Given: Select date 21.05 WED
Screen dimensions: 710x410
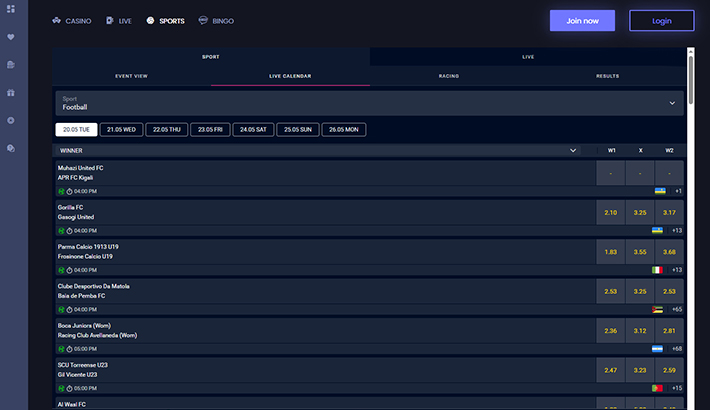Looking at the screenshot, I should point(121,130).
